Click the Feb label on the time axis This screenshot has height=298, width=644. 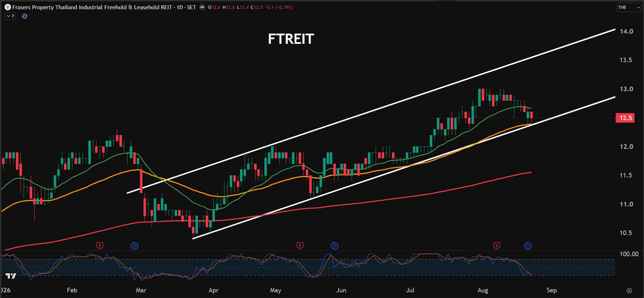coord(72,290)
